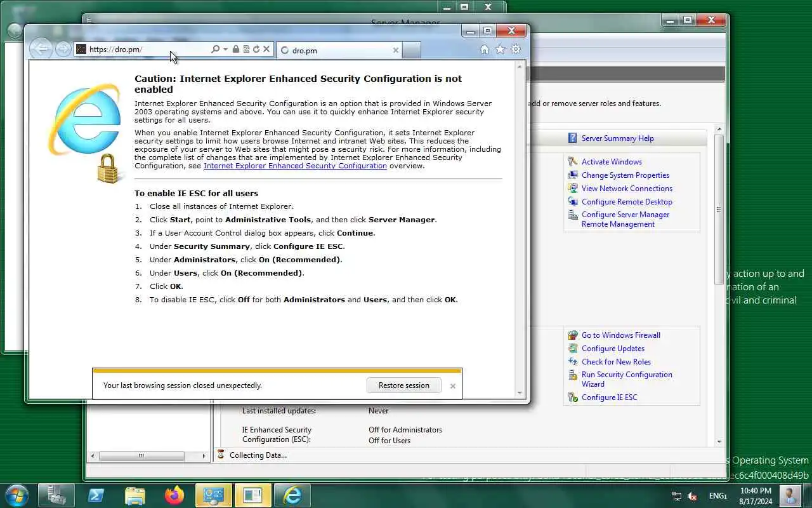Click Collecting Data status text
The image size is (812, 508).
[258, 455]
